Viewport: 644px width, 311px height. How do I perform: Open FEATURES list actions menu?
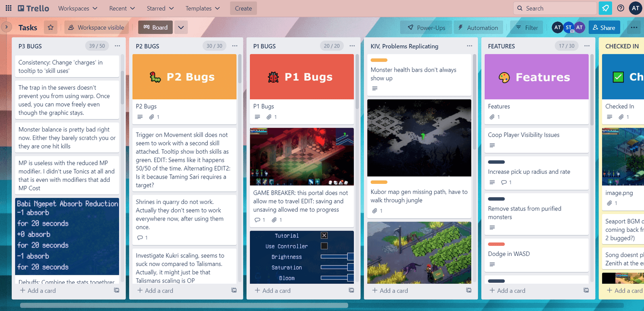point(587,46)
